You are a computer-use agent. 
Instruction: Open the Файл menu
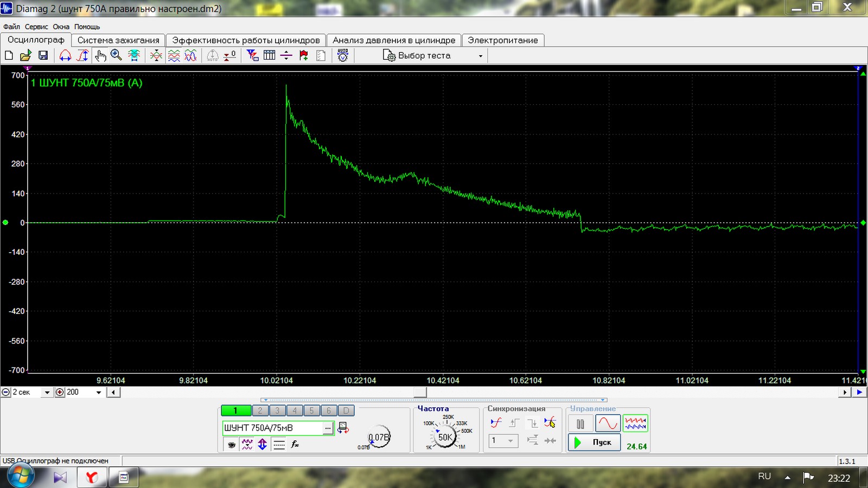point(11,27)
